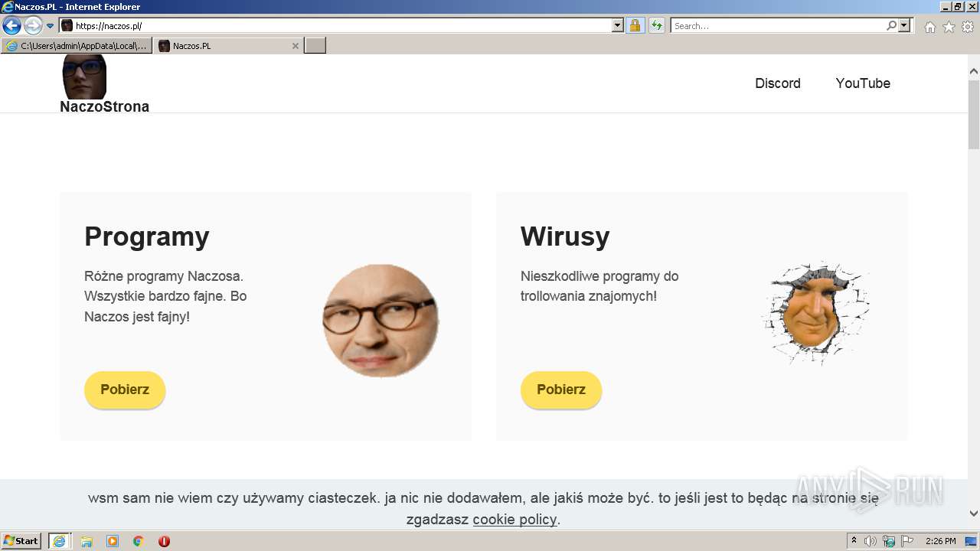Click the Show desktop icon in tray
980x551 pixels.
971,541
